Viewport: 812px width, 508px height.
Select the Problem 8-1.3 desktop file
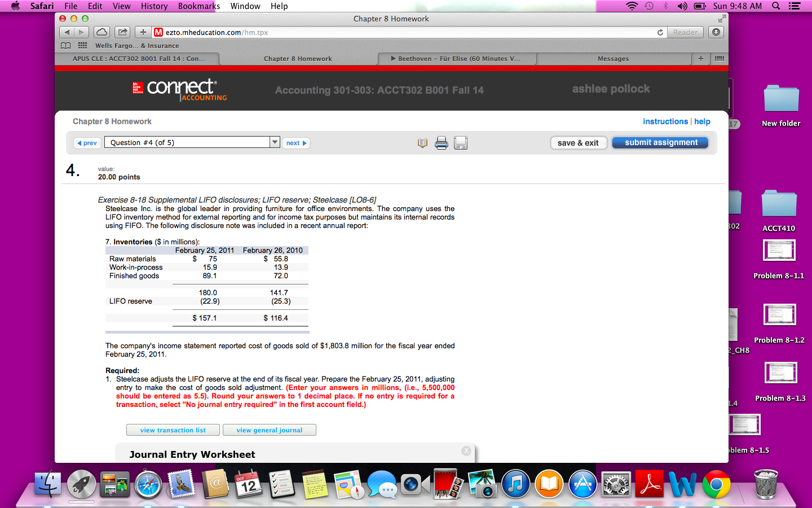click(x=780, y=382)
